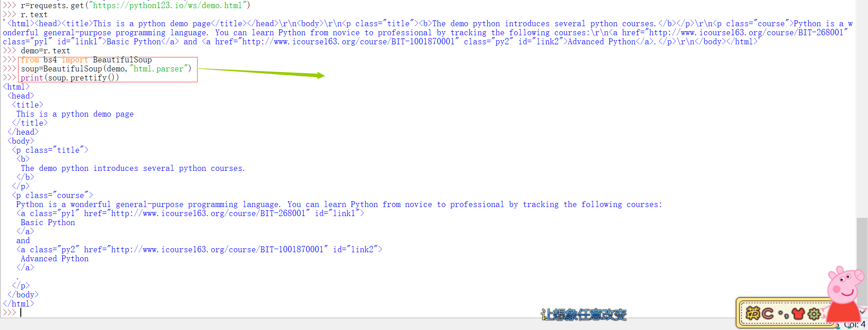Click the demo=r.text line
868x330 pixels.
click(45, 51)
